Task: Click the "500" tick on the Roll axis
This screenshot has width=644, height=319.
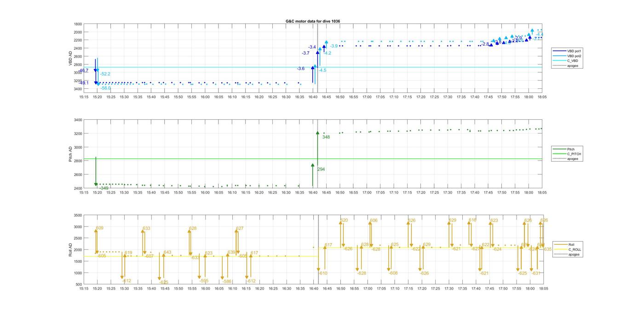Action: tap(79, 284)
